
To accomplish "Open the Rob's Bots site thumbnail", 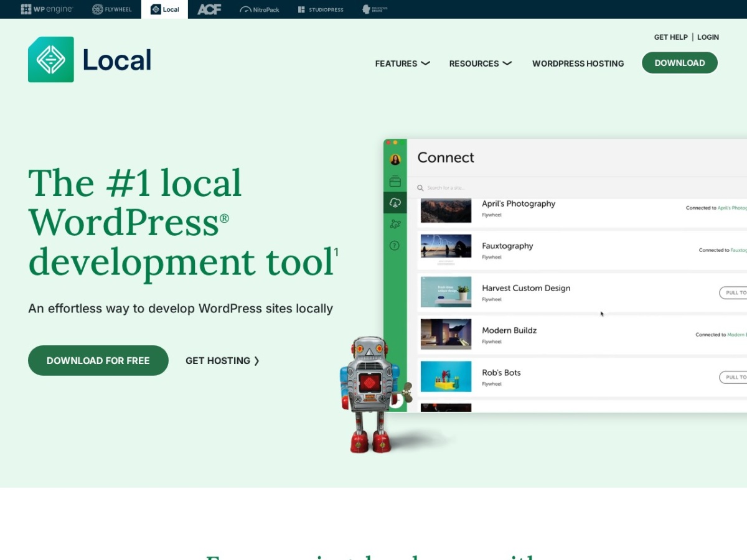I will [446, 376].
